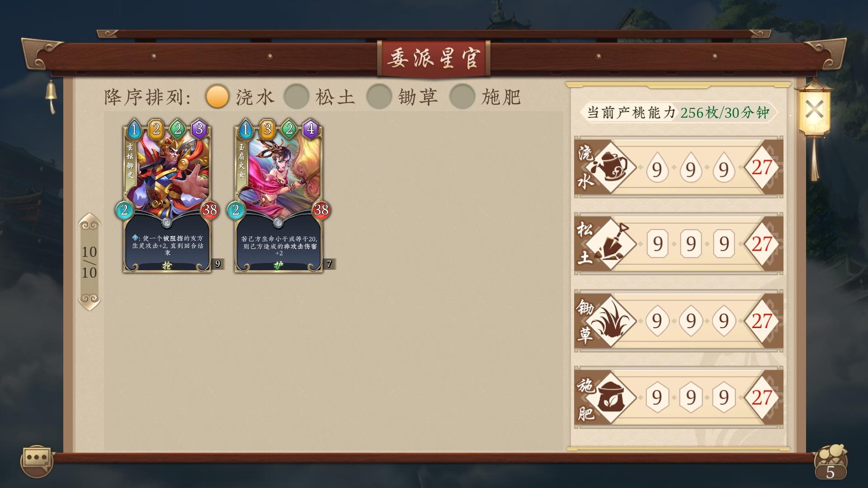Click the first water drop slot
Screen dimensions: 868x488
657,168
